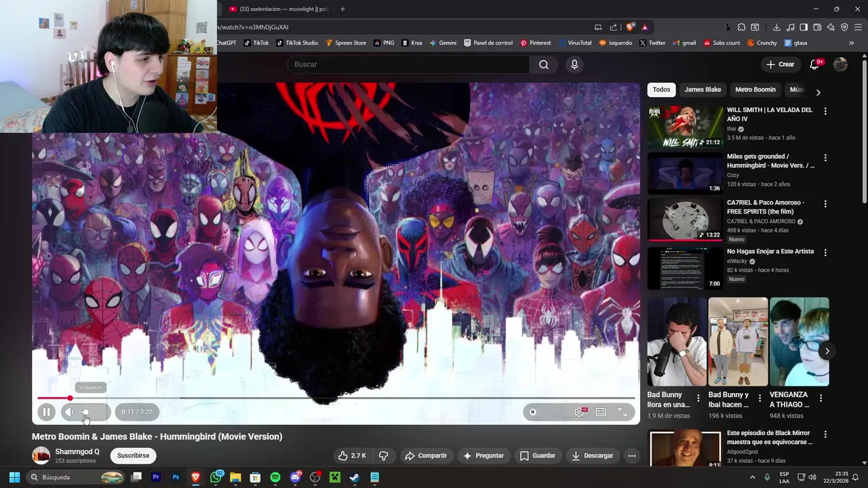The image size is (868, 488).
Task: Select the Metro Boomin filter chip
Action: tap(755, 89)
